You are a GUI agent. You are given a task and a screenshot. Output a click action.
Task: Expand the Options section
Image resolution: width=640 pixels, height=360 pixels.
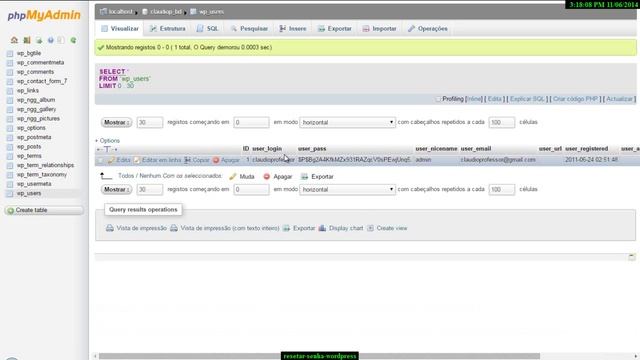(109, 140)
